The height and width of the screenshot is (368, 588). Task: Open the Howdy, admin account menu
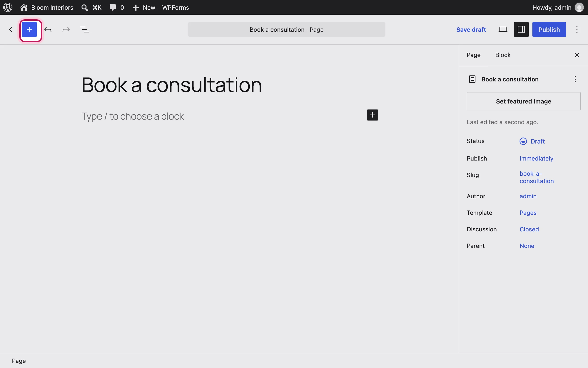pos(558,8)
